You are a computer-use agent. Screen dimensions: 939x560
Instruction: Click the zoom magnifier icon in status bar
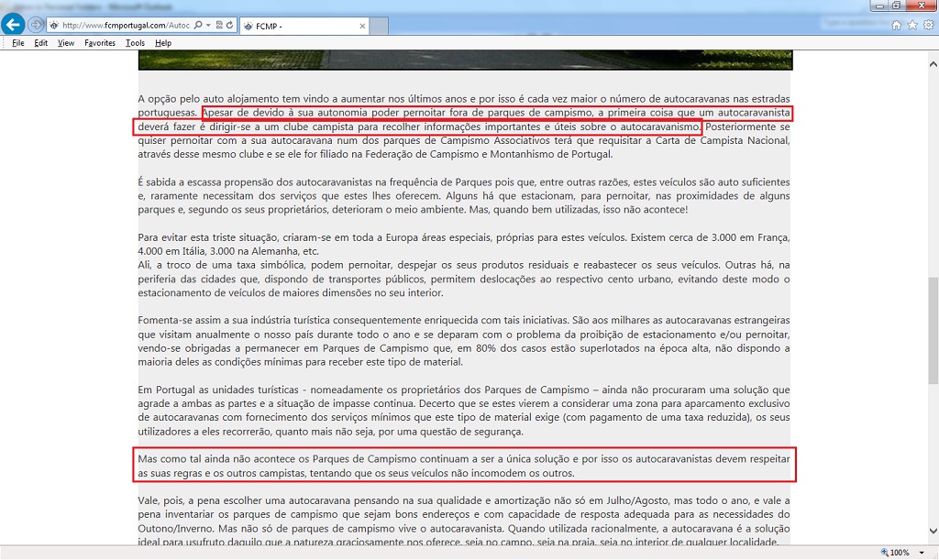coord(885,553)
